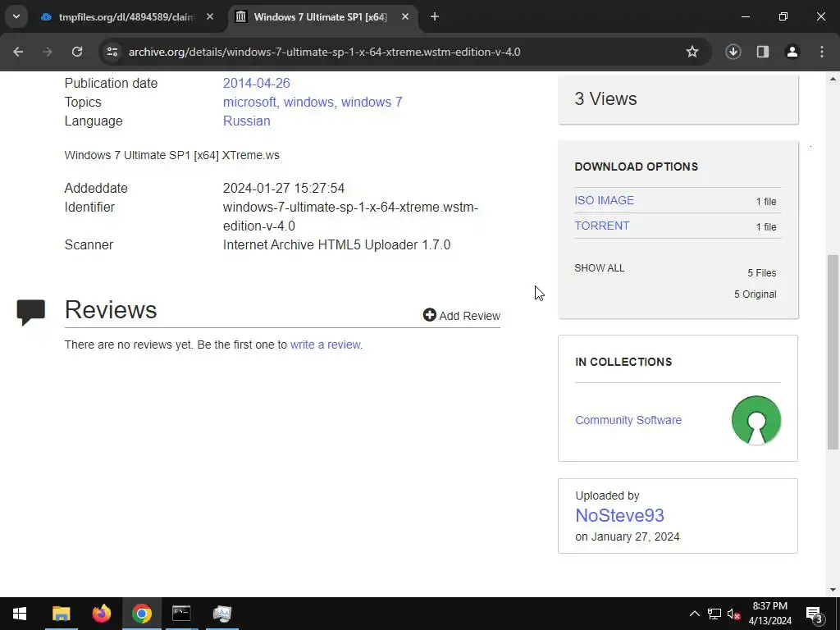Open Chrome downloads icon
The height and width of the screenshot is (630, 840).
[733, 52]
